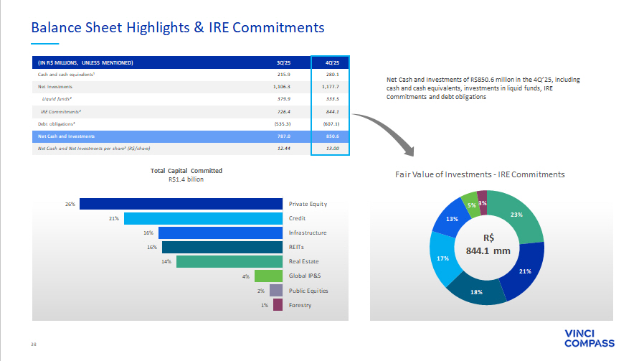Click the Fair Value of Investments chart title
This screenshot has height=361, width=644.
480,174
